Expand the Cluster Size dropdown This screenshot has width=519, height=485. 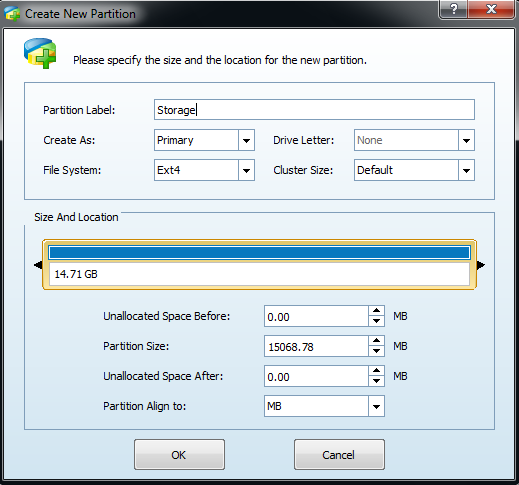pyautogui.click(x=466, y=170)
